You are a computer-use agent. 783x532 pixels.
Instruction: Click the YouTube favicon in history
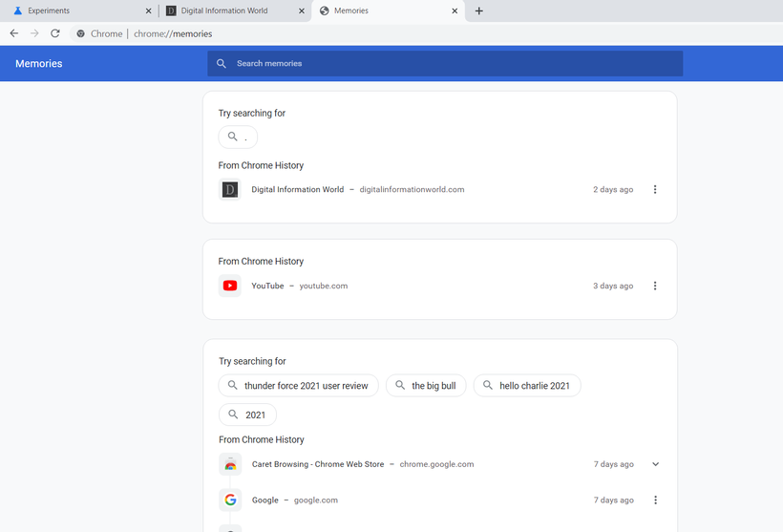click(x=230, y=286)
